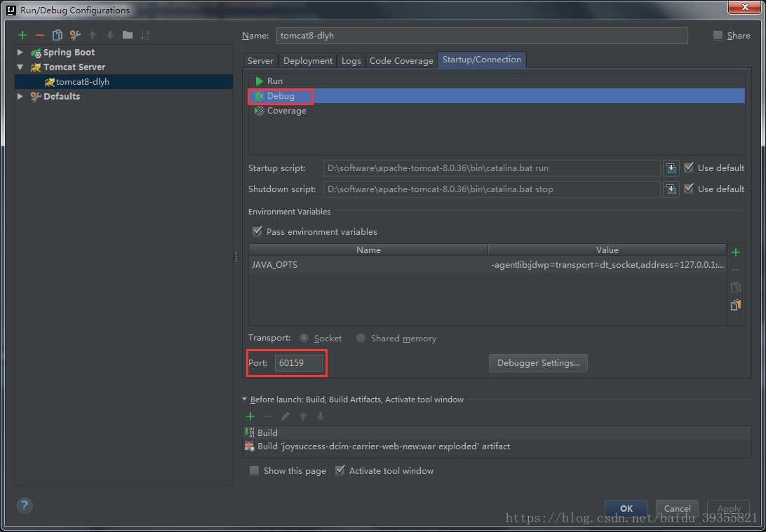766x532 pixels.
Task: Add new configuration with green plus
Action: coord(22,35)
